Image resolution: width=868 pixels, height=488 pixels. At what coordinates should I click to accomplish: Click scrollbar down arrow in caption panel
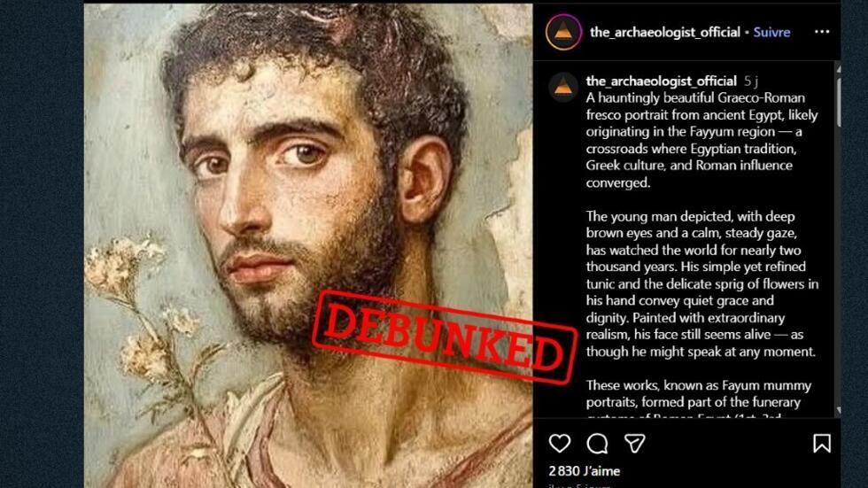(x=838, y=410)
